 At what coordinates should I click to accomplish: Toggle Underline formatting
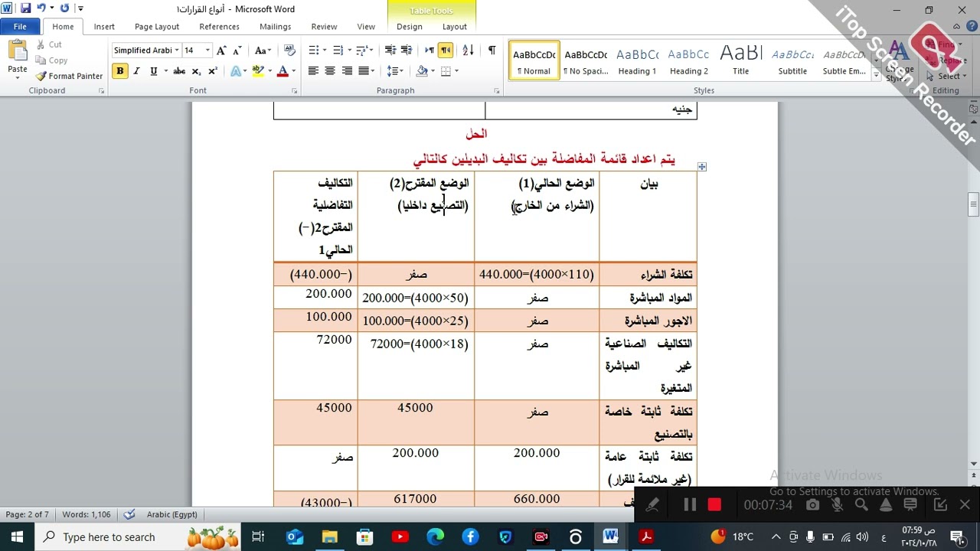153,71
